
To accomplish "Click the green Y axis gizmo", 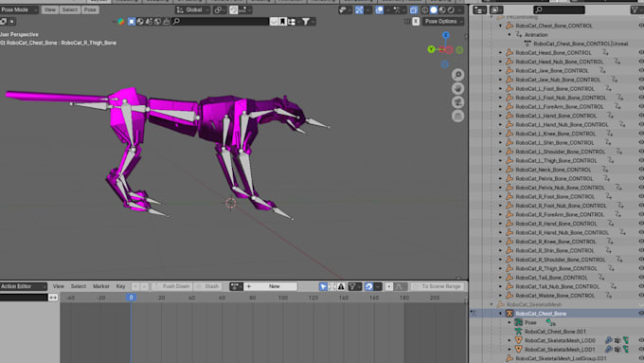I will coord(431,49).
